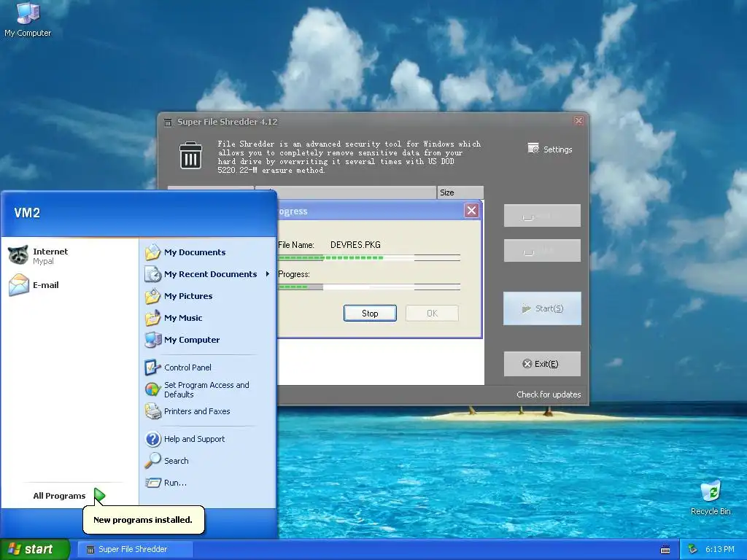747x560 pixels.
Task: Click the second greyed-out button above Start(S)
Action: [x=542, y=251]
